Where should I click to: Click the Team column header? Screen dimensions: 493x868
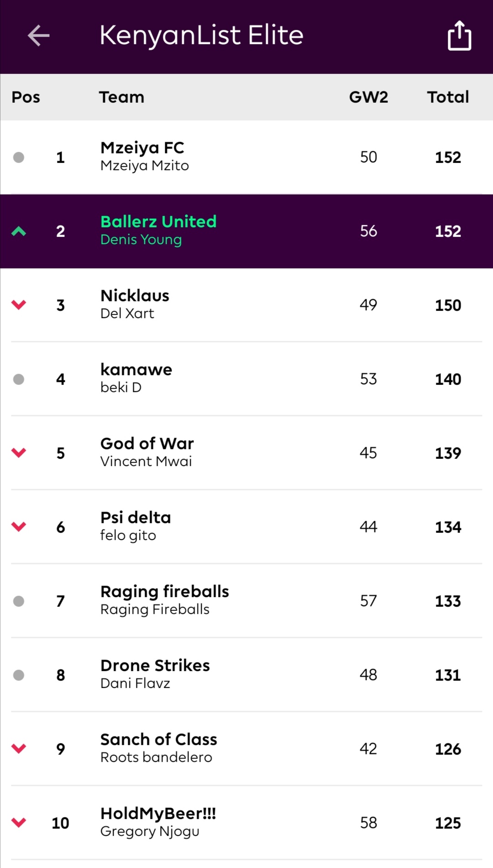pos(121,97)
